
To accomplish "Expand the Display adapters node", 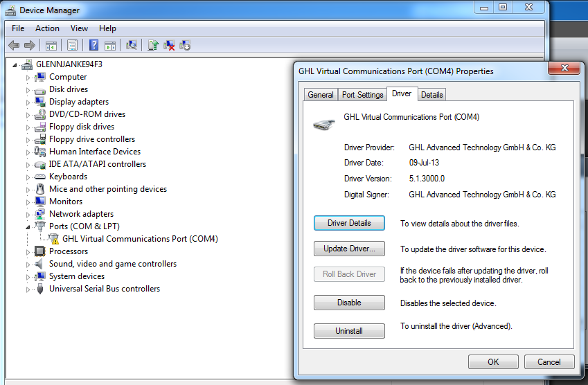I will [x=28, y=102].
